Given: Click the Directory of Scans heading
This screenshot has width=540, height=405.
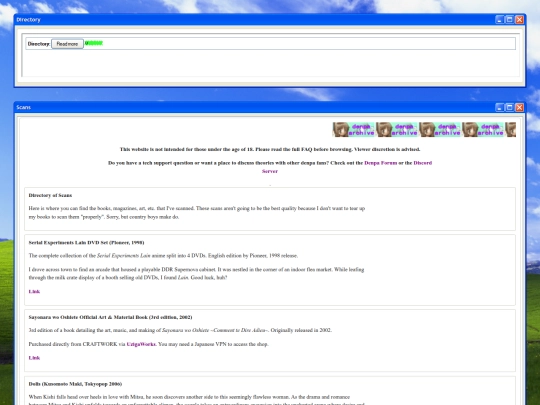Looking at the screenshot, I should [x=50, y=195].
